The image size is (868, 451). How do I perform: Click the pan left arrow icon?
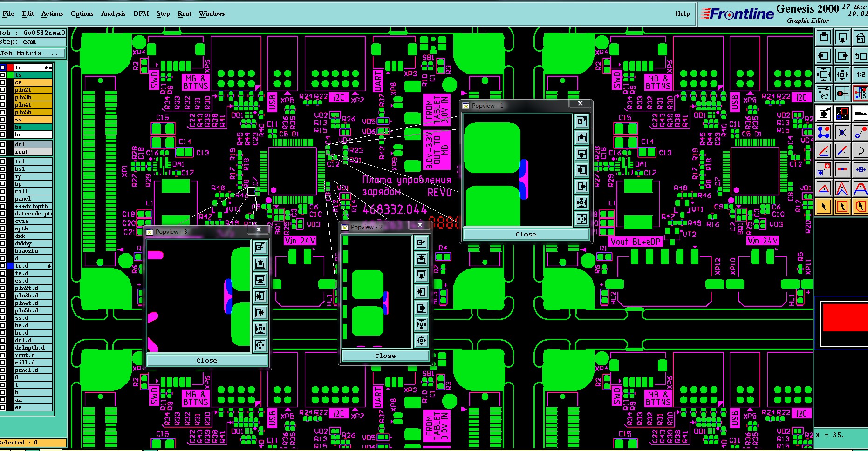[824, 56]
